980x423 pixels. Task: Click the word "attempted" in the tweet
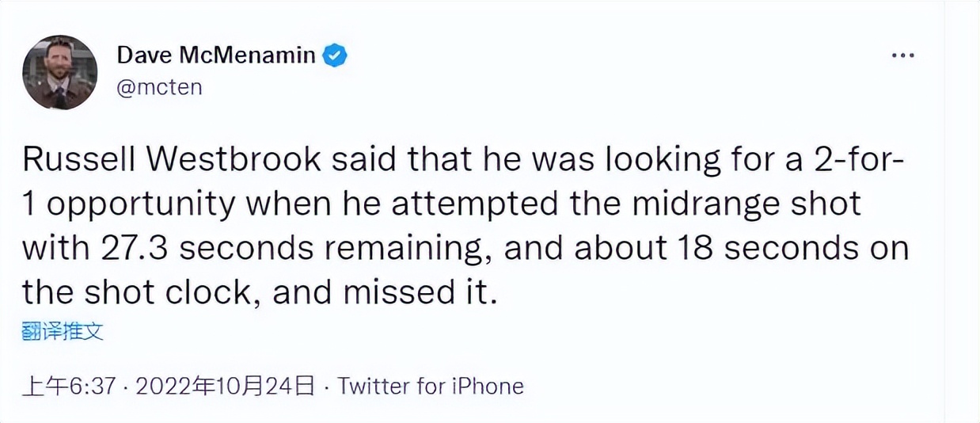452,204
